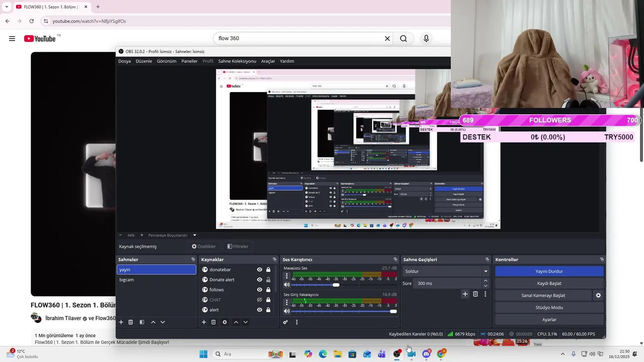Search YouTube with magnifier icon

tap(404, 39)
